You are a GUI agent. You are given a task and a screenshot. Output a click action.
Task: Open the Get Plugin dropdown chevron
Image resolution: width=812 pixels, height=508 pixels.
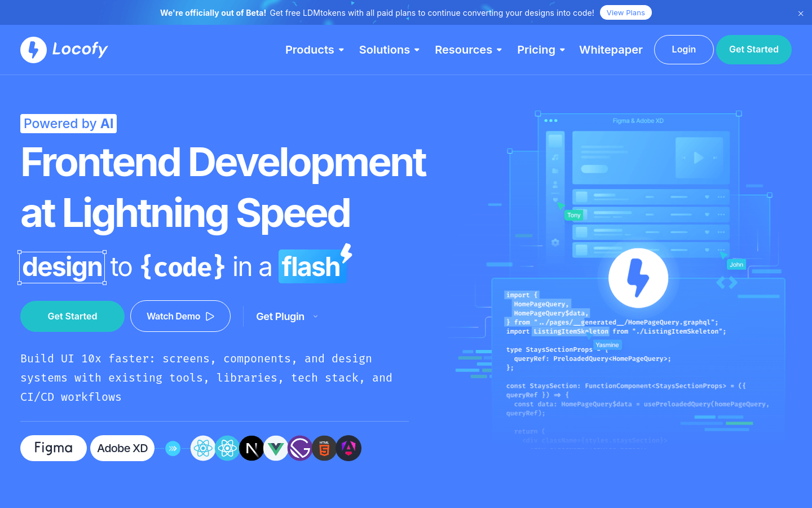click(315, 317)
